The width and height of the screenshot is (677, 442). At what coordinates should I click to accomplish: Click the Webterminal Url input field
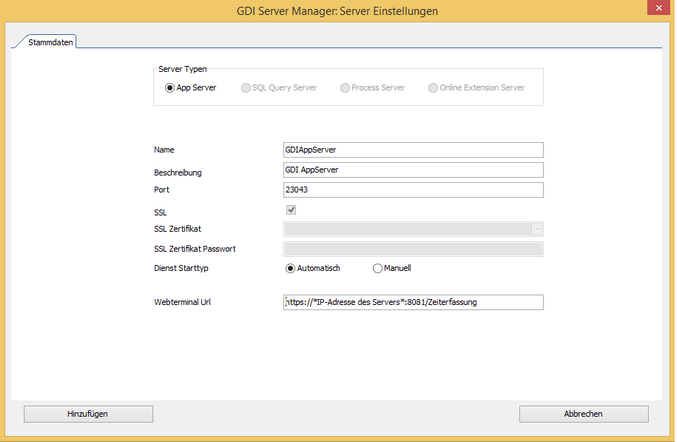pyautogui.click(x=413, y=302)
